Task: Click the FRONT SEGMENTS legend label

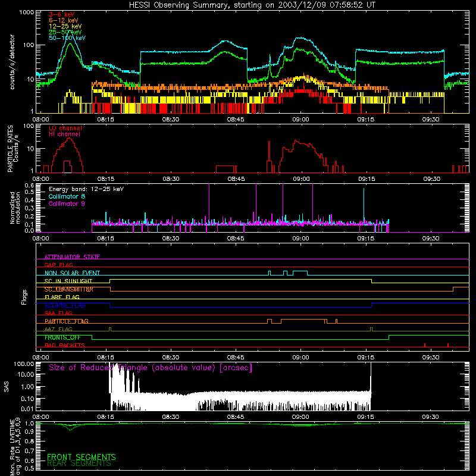Action: pyautogui.click(x=82, y=457)
